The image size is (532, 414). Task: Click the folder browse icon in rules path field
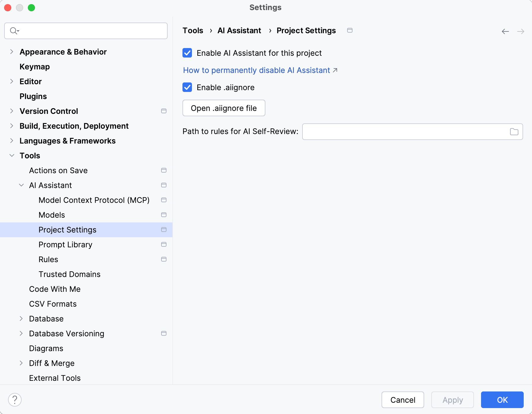coord(514,132)
